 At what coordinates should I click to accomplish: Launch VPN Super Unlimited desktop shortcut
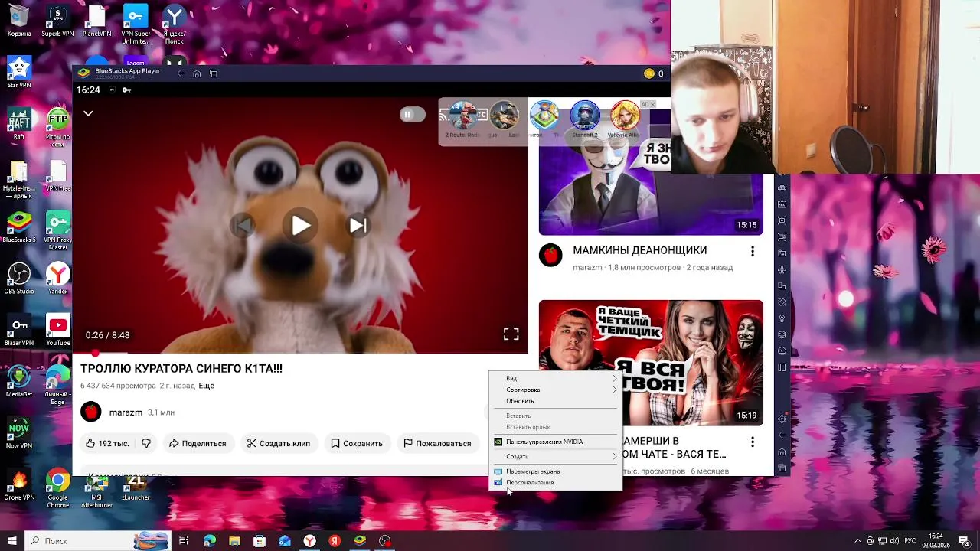[x=136, y=24]
